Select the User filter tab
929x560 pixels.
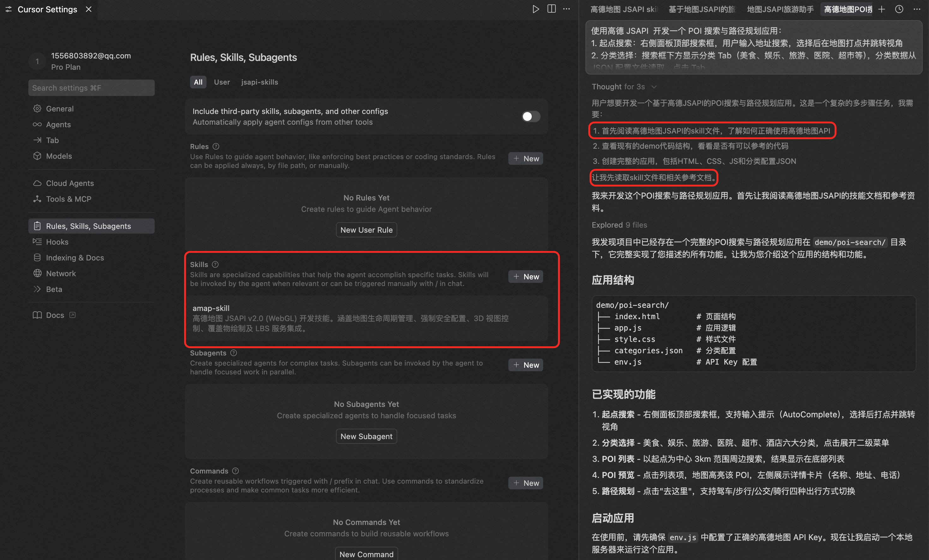[x=222, y=82]
